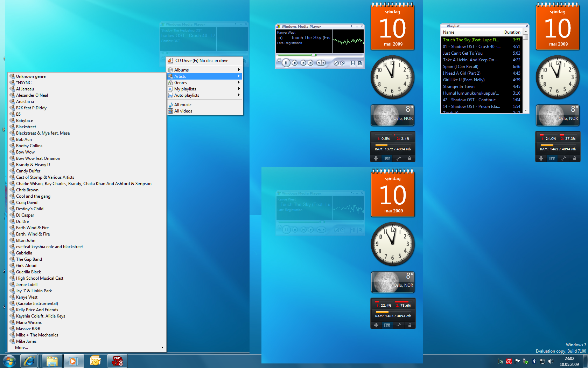Skip to previous track in Media Player
The image size is (588, 368).
pos(303,63)
